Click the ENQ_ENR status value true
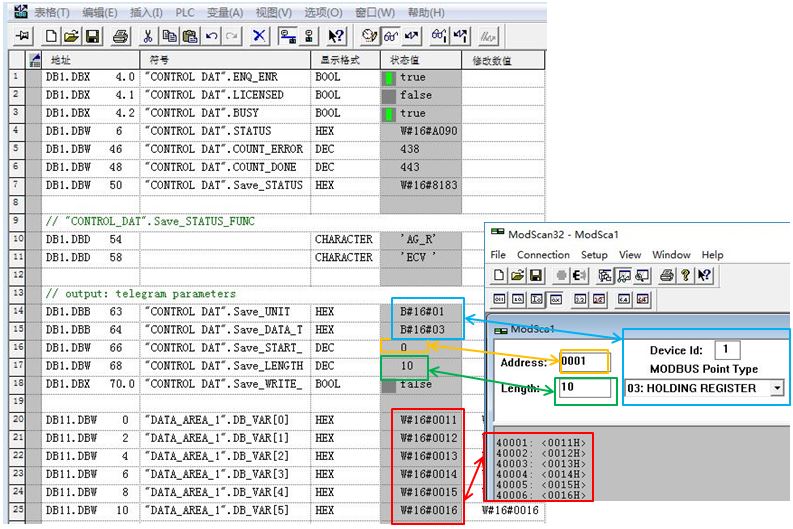This screenshot has width=793, height=529. click(421, 77)
